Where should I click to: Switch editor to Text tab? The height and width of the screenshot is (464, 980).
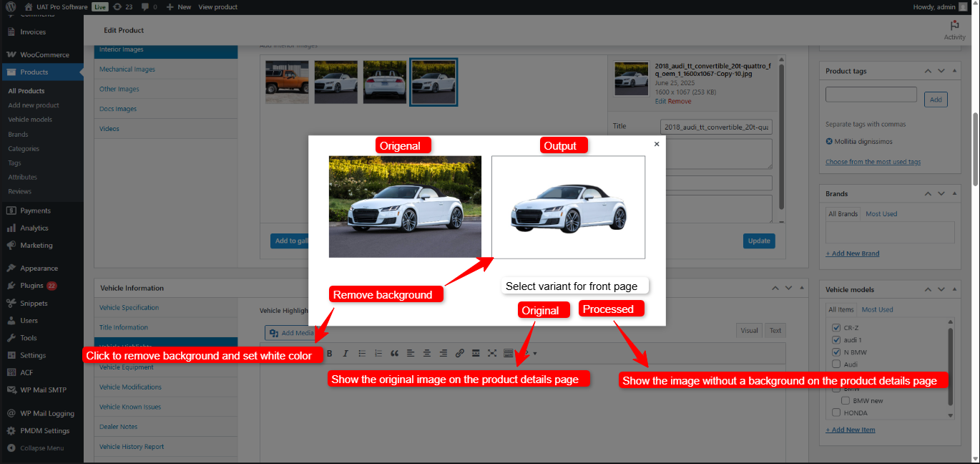pos(775,330)
